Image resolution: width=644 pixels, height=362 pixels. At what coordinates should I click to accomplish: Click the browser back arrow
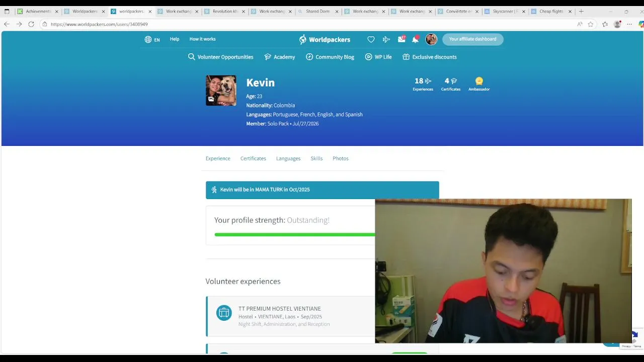[7, 24]
